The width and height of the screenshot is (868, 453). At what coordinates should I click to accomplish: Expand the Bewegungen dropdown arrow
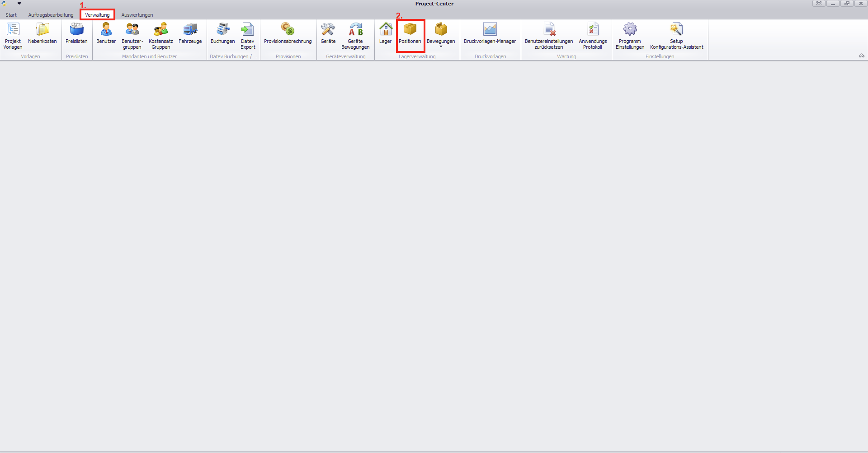441,47
